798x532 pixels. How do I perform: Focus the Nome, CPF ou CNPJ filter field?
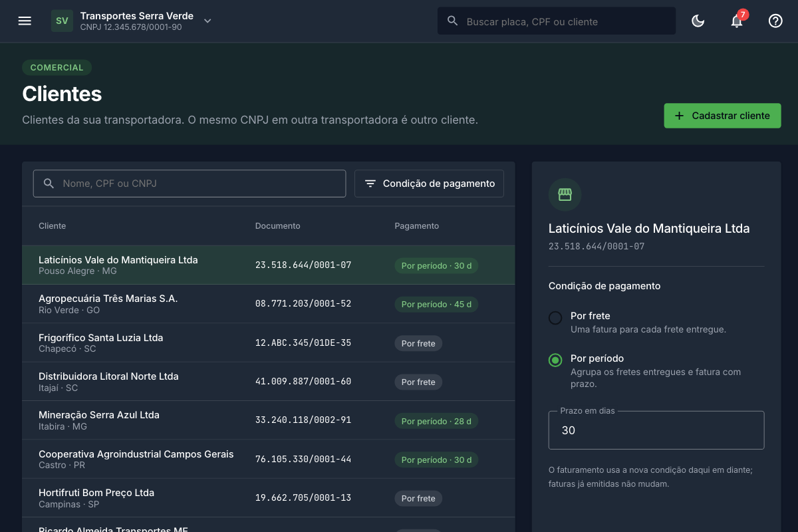[190, 184]
